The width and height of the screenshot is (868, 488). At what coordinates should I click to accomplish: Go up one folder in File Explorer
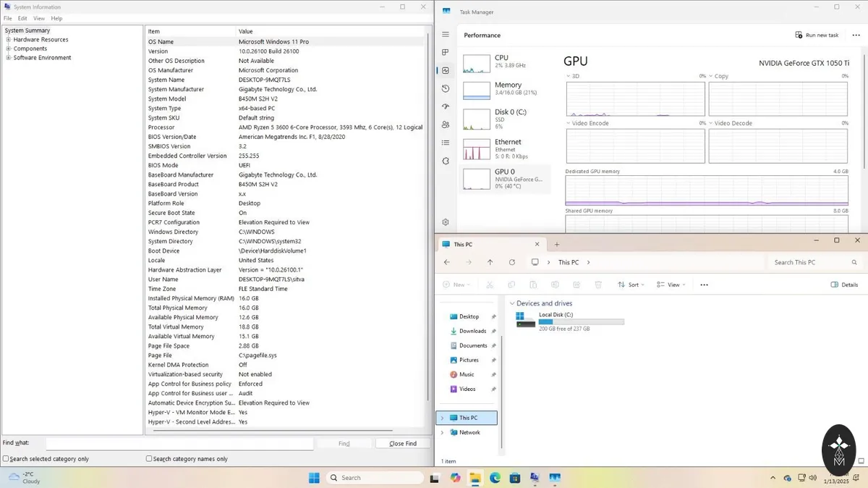click(490, 262)
